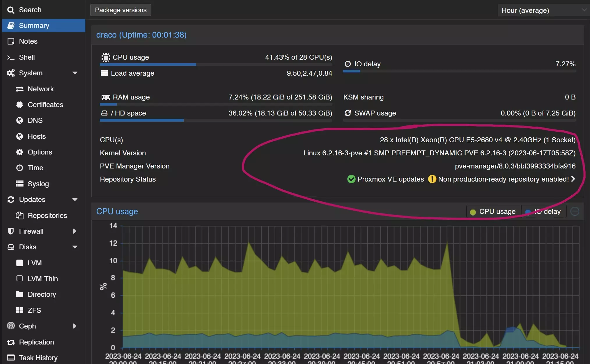This screenshot has width=590, height=364.
Task: Click Non production-ready repository enabled! link
Action: tap(503, 179)
